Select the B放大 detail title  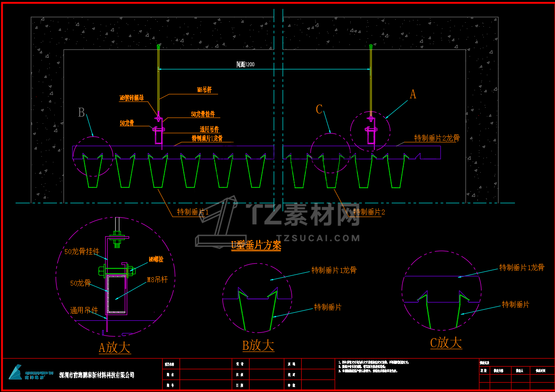point(258,346)
